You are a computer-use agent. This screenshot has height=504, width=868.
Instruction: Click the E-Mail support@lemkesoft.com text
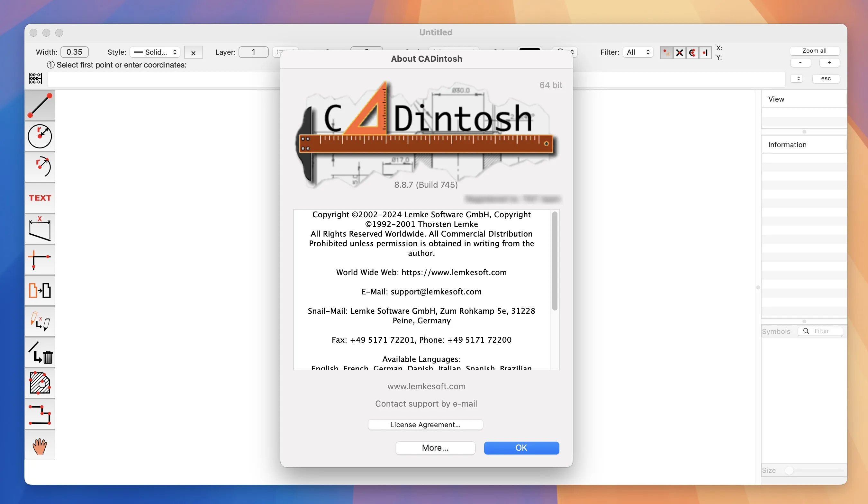(x=421, y=292)
